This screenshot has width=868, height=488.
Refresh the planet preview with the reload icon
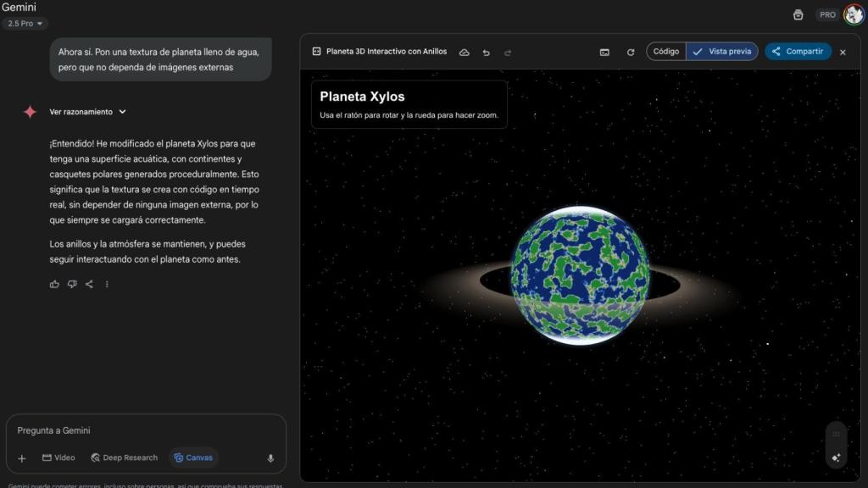coord(631,52)
